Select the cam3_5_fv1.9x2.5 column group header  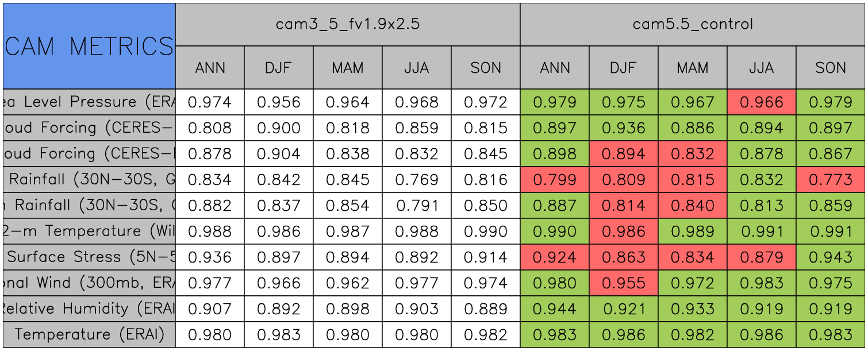(347, 24)
